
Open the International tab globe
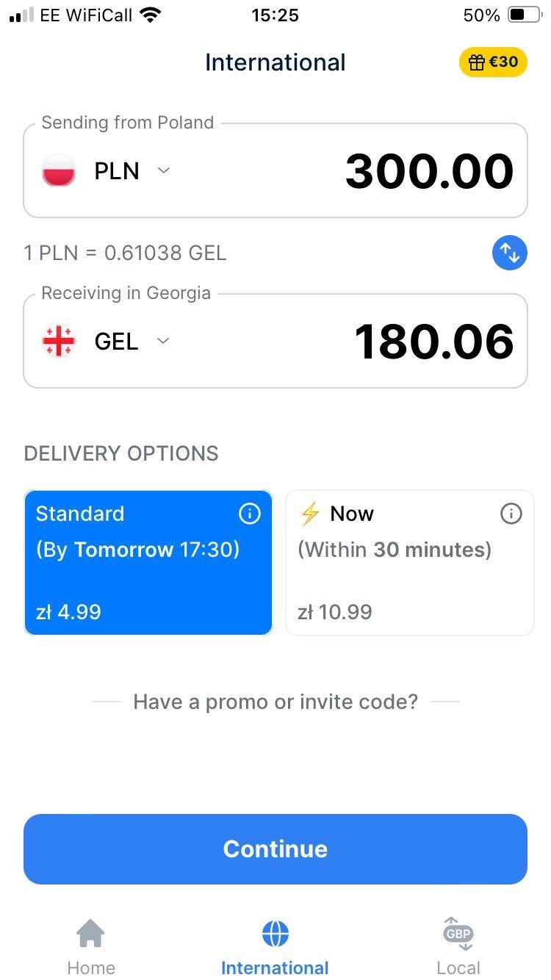click(275, 934)
